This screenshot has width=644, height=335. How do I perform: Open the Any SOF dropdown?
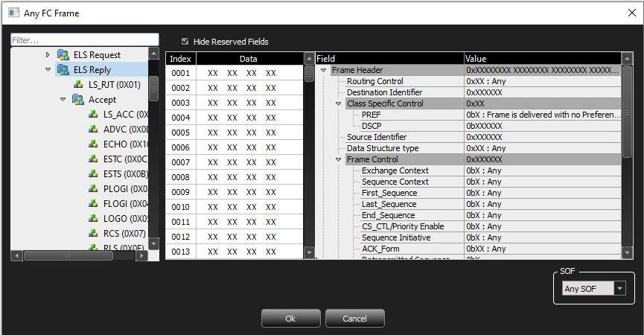(x=619, y=288)
